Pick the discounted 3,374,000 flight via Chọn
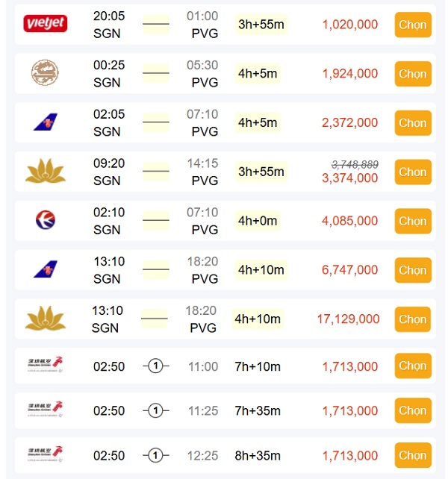This screenshot has height=479, width=448. coord(412,172)
